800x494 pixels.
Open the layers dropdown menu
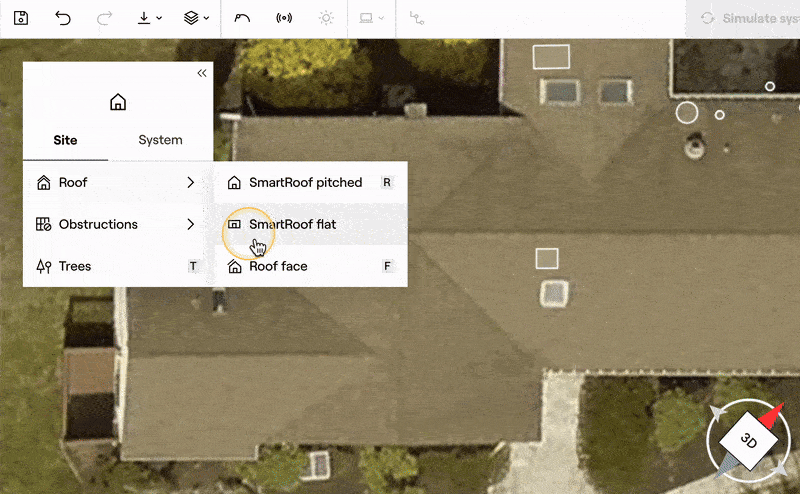tap(197, 18)
